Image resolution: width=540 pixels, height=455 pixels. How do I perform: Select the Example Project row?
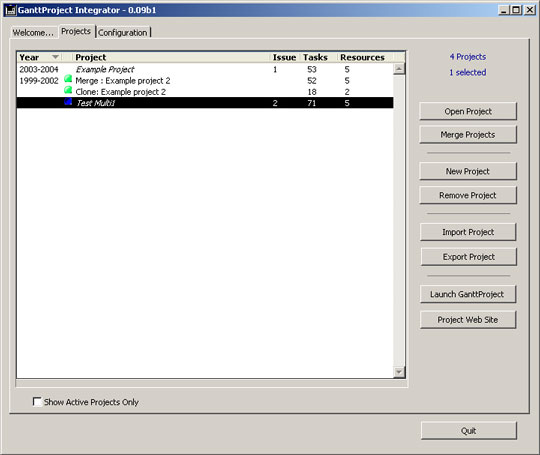click(x=205, y=69)
